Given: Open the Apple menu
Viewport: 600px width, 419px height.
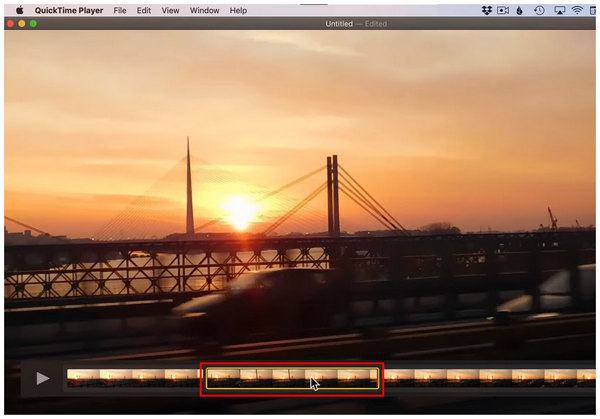Looking at the screenshot, I should pos(19,10).
